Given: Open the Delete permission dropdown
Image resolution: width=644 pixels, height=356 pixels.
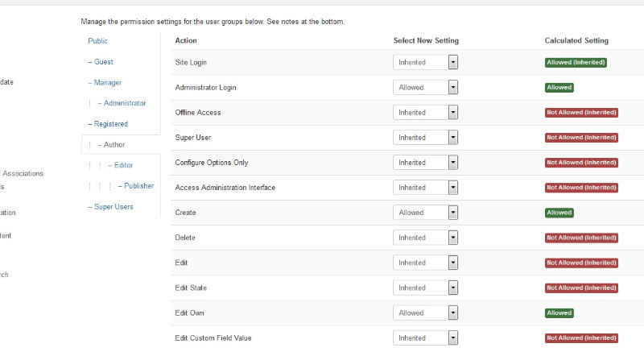Looking at the screenshot, I should [425, 238].
